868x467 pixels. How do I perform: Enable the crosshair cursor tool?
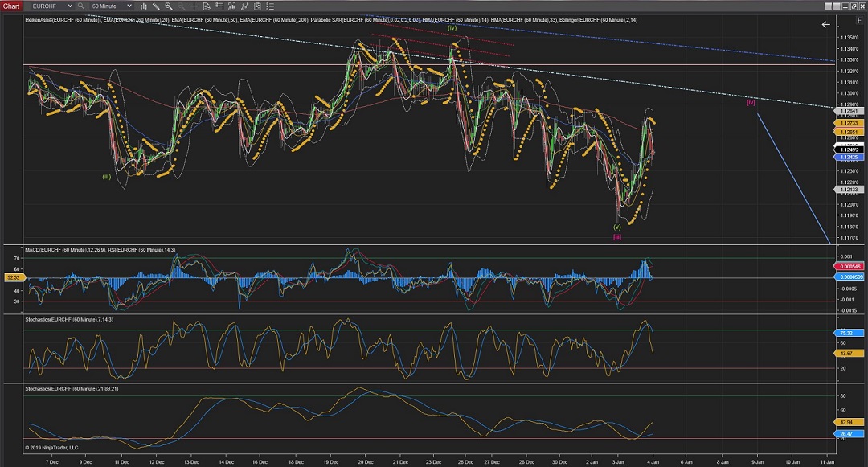coord(194,6)
